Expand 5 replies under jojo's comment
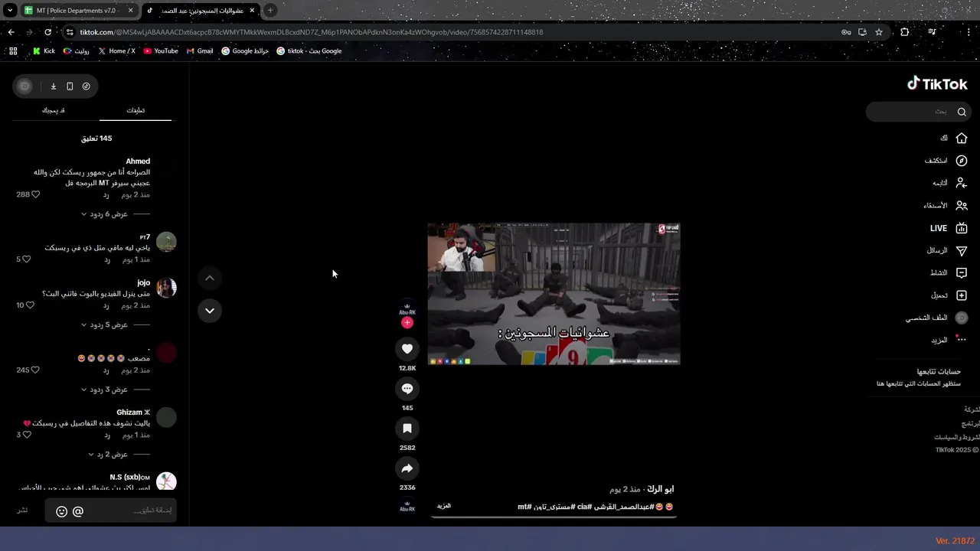Viewport: 980px width, 551px height. 104,324
